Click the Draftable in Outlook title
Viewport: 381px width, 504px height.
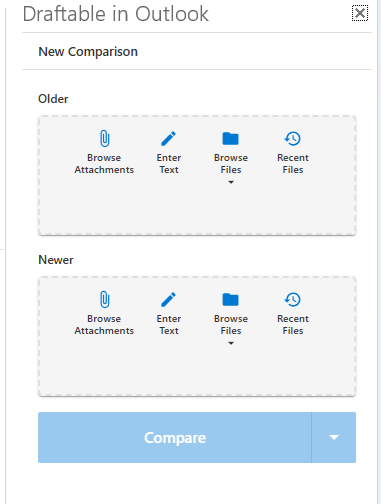point(116,14)
